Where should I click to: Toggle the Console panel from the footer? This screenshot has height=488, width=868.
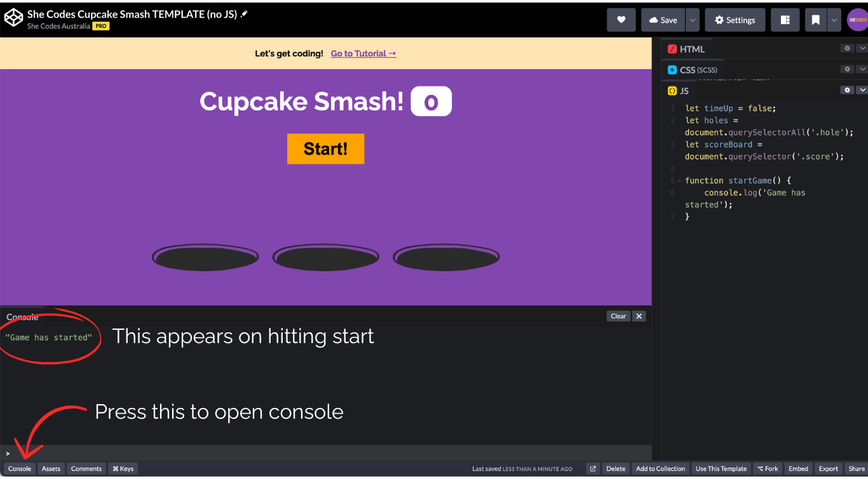[x=20, y=469]
